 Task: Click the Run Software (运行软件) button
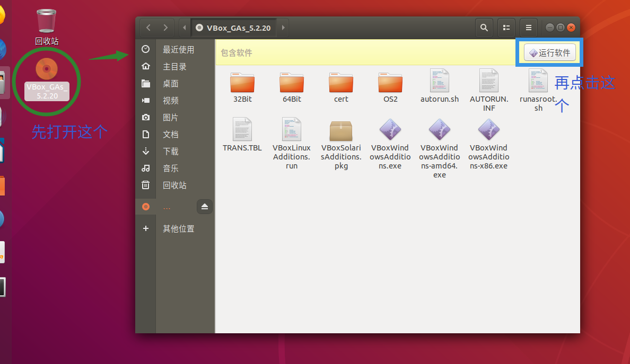click(549, 52)
